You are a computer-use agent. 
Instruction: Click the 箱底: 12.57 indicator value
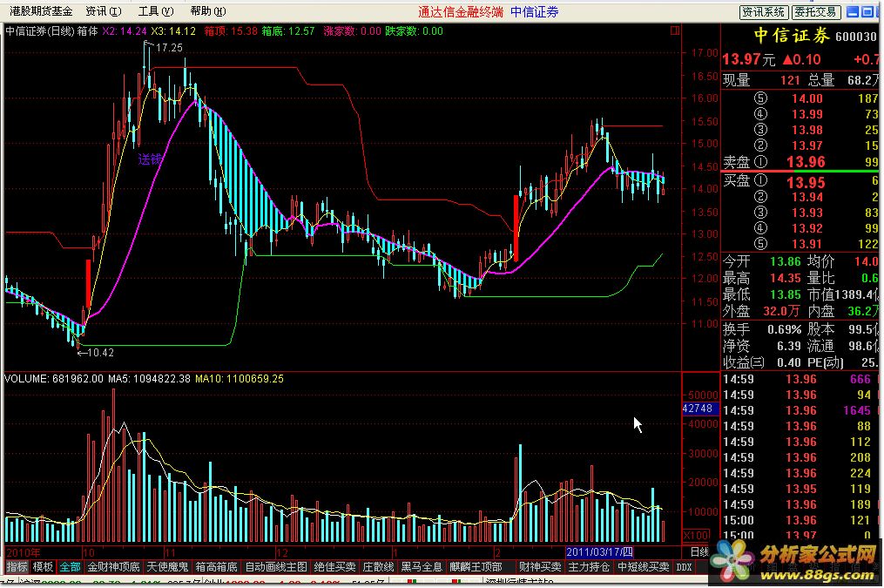288,31
